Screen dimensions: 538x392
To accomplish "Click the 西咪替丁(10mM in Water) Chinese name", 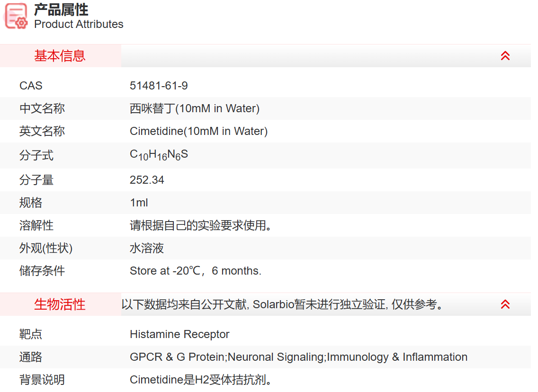I will pos(195,108).
